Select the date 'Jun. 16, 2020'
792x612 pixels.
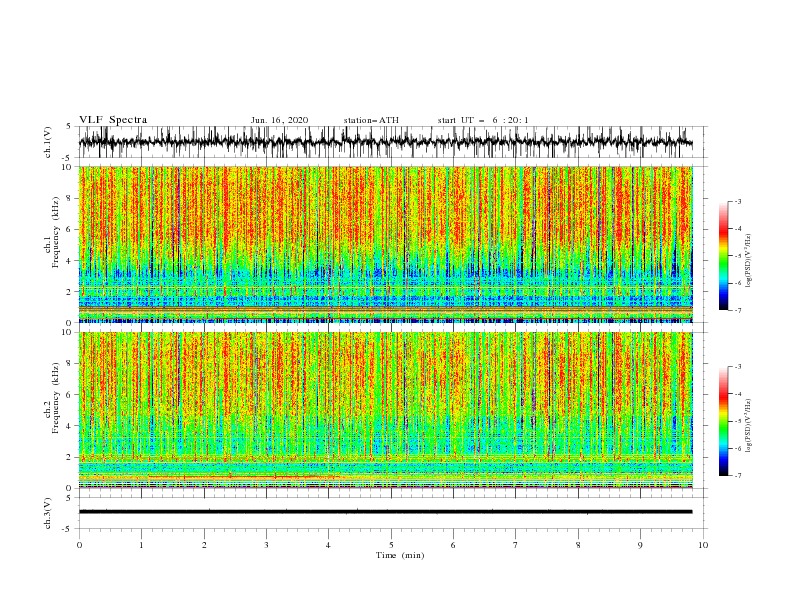click(279, 120)
